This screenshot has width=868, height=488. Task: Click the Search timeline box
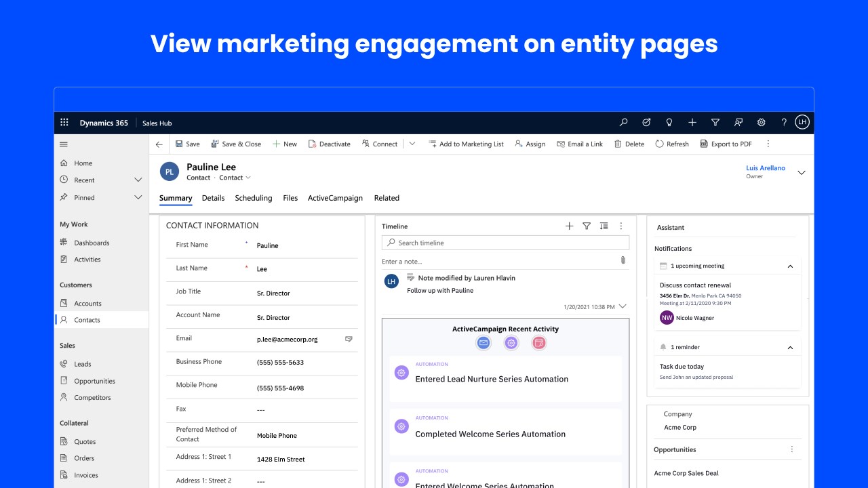click(505, 243)
